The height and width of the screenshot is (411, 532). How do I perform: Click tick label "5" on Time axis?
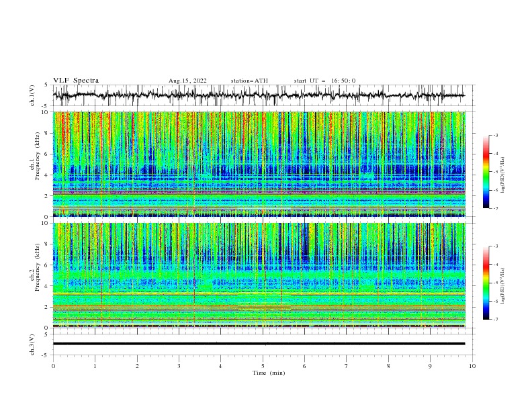263,366
